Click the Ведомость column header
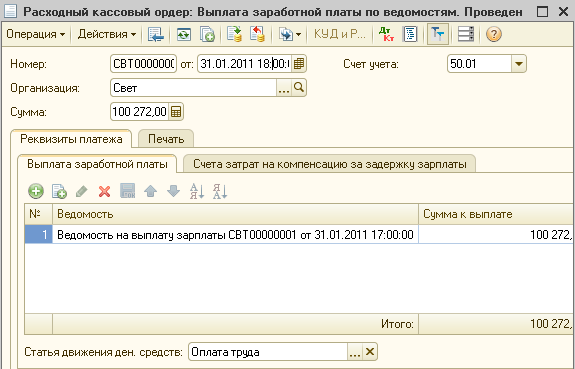This screenshot has height=369, width=575. pos(235,214)
